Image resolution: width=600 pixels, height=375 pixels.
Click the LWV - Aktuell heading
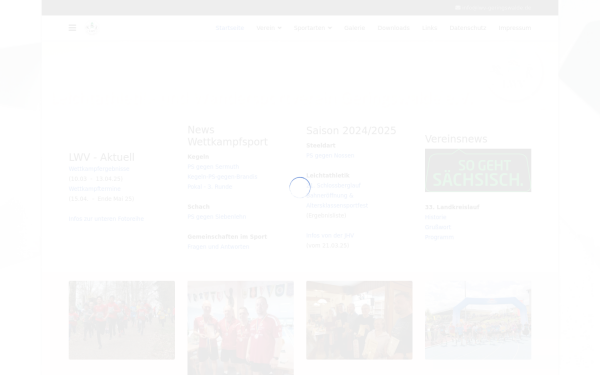point(101,157)
